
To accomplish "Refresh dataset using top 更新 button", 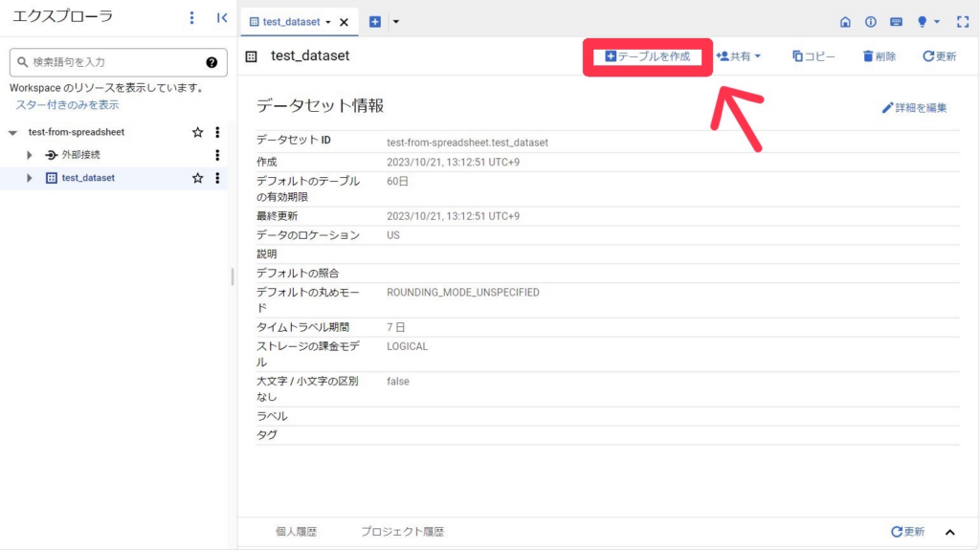I will click(x=939, y=56).
